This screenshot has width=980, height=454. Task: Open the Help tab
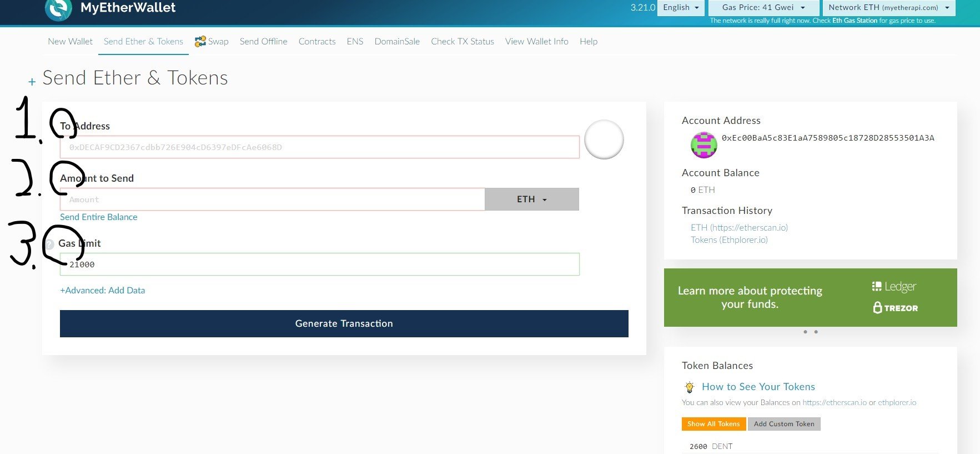589,42
